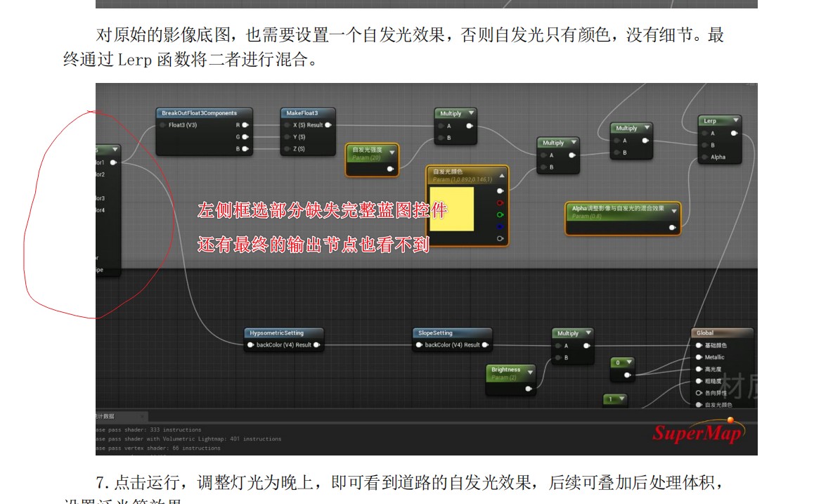Click the '333 instructions' shader stats line

tap(149, 429)
